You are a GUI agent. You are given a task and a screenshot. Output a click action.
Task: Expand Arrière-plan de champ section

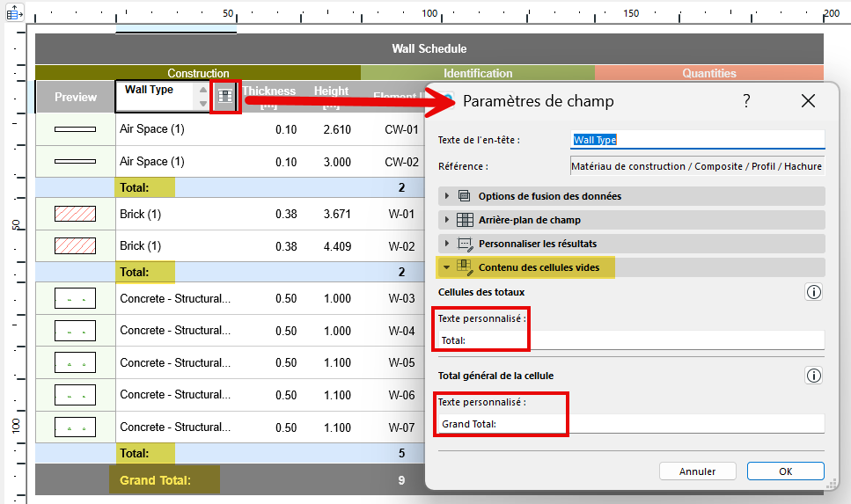click(x=447, y=220)
